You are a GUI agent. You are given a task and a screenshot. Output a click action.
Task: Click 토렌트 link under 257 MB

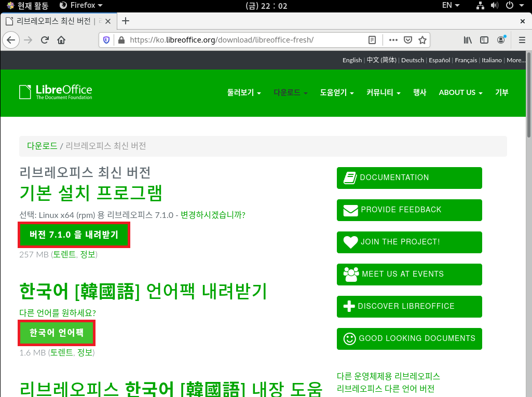(x=64, y=254)
